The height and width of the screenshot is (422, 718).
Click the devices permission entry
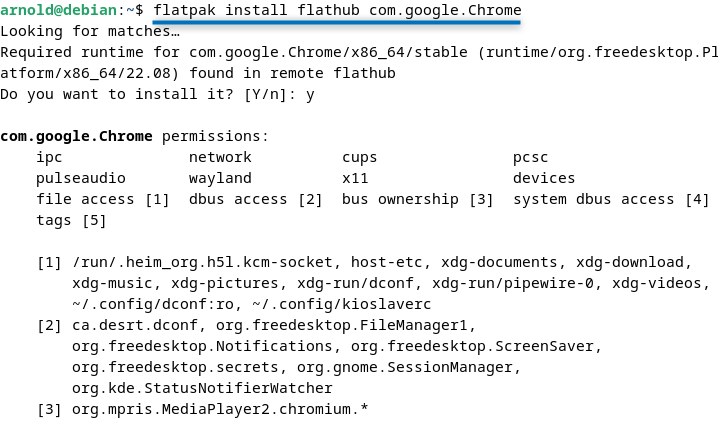tap(544, 178)
